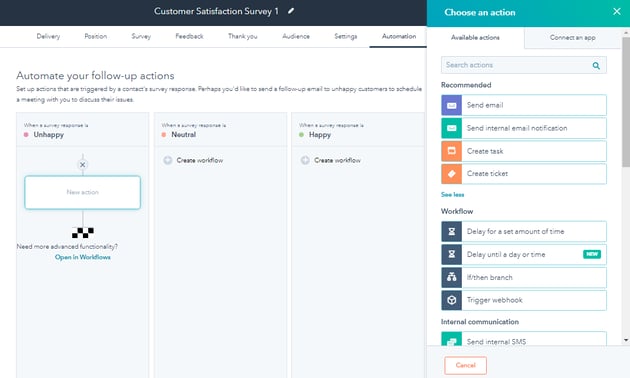Screen dimensions: 630x378
Task: Click the Cancel button
Action: tap(465, 365)
